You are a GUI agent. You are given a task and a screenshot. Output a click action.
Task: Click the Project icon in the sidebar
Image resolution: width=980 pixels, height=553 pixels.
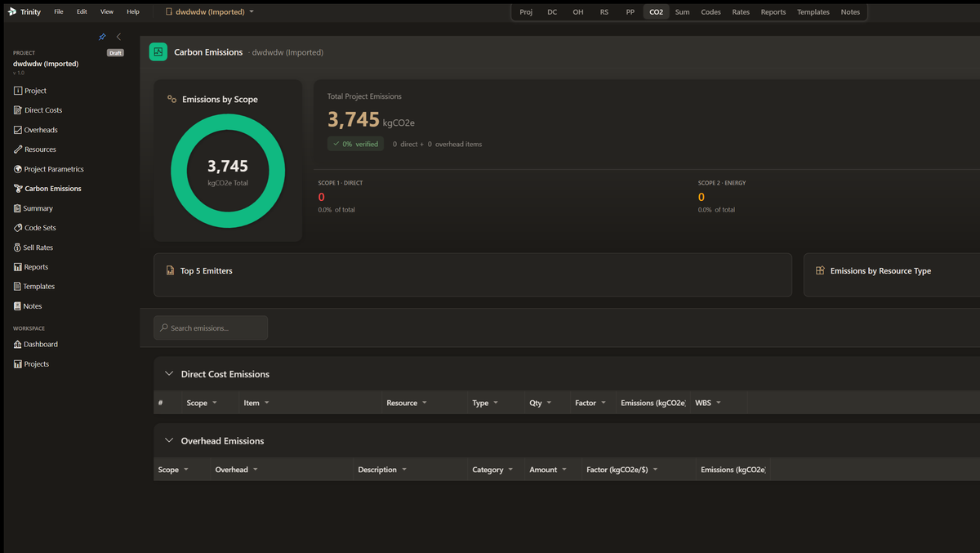(18, 91)
